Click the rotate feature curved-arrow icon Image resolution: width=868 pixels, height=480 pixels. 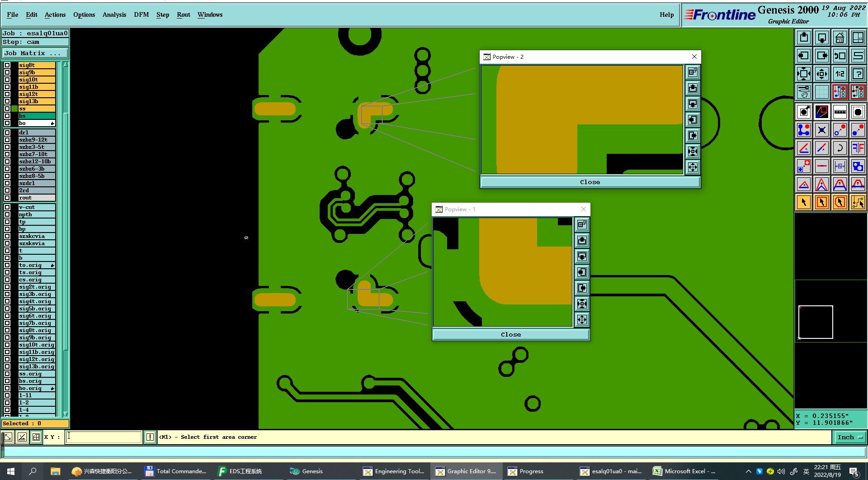[840, 148]
